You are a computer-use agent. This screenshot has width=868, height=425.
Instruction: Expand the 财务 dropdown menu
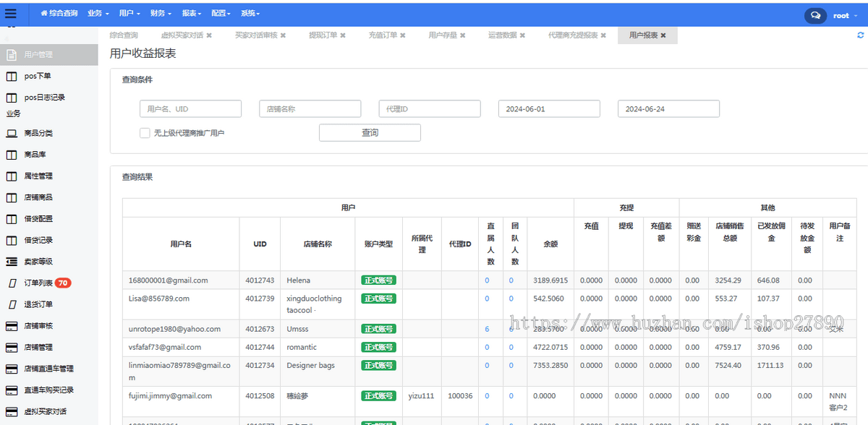pos(161,14)
